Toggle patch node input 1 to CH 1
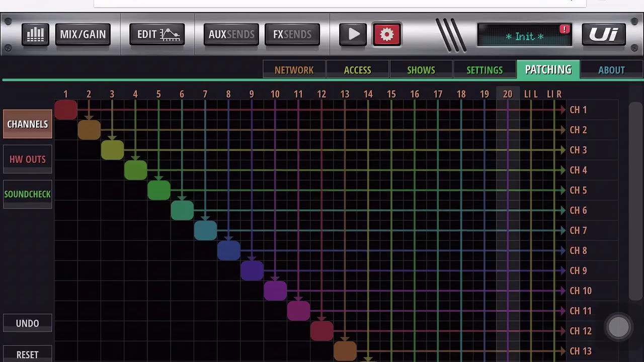Screen dimensions: 644x362 tap(66, 110)
